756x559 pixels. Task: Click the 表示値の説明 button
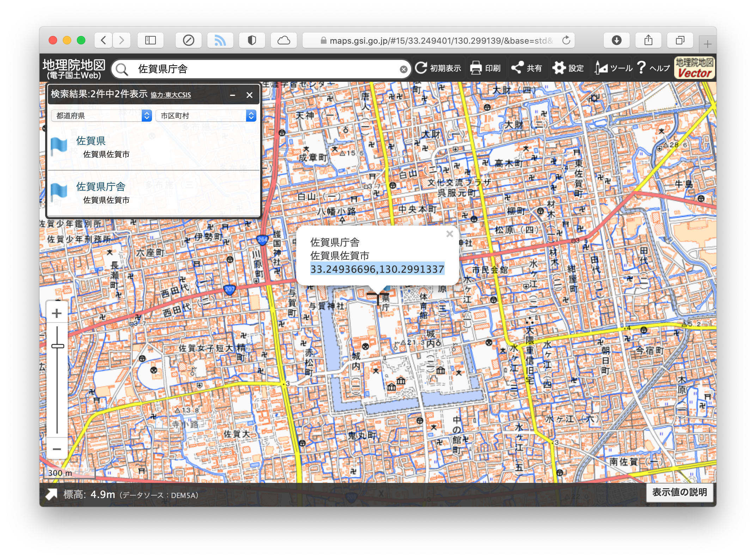pyautogui.click(x=679, y=492)
